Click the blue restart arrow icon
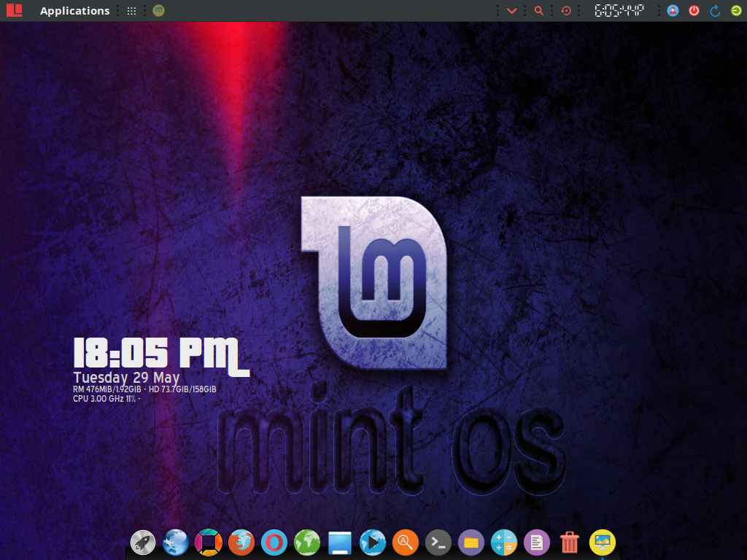747x560 pixels. (x=715, y=10)
